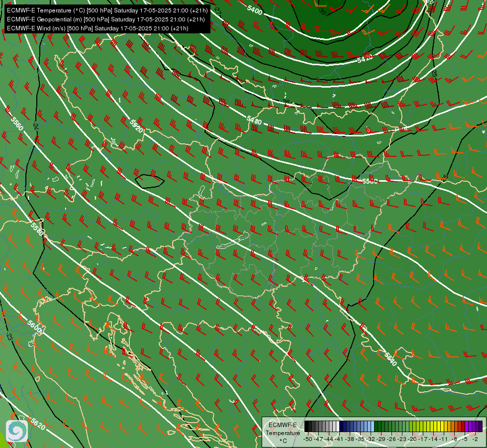
Task: Click the 5520 geopotential contour label
Action: coord(136,126)
